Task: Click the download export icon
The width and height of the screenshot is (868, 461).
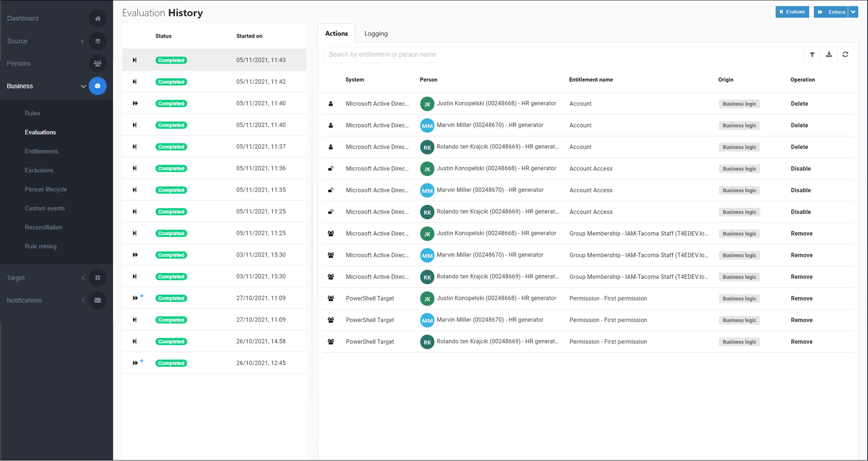Action: (829, 55)
